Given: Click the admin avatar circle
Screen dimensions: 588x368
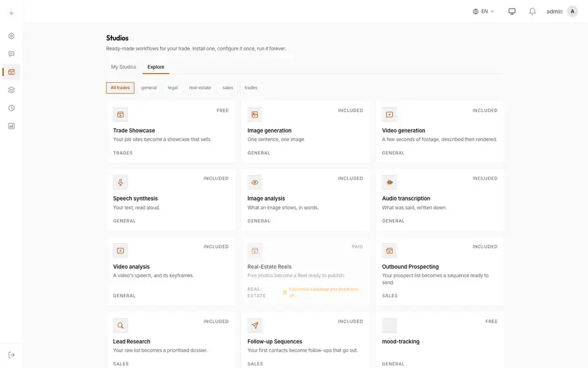Looking at the screenshot, I should (x=572, y=11).
